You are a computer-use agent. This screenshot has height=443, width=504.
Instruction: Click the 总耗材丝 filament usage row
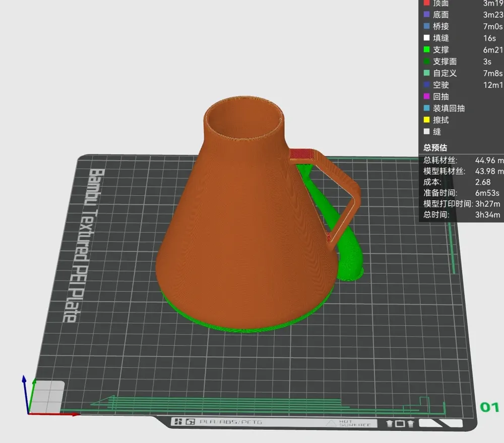click(x=463, y=160)
